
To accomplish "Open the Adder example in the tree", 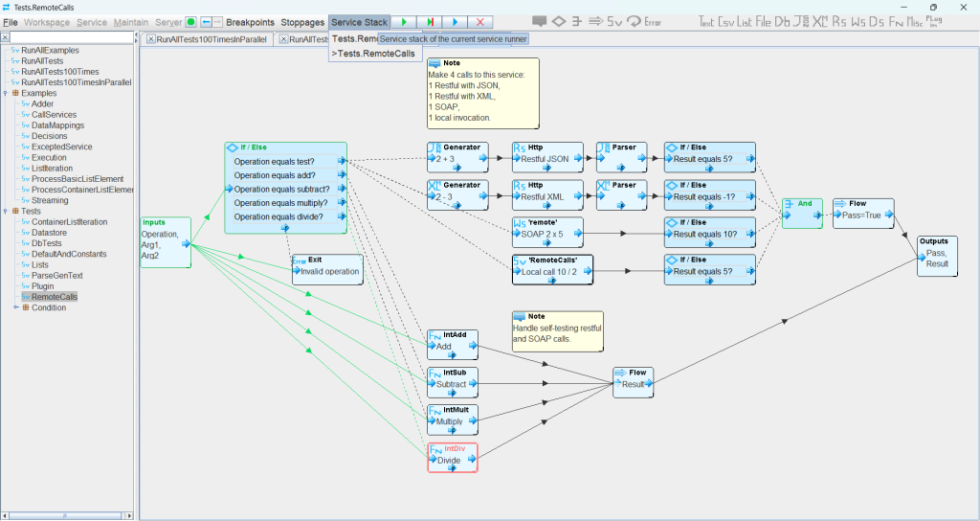I will pos(42,103).
